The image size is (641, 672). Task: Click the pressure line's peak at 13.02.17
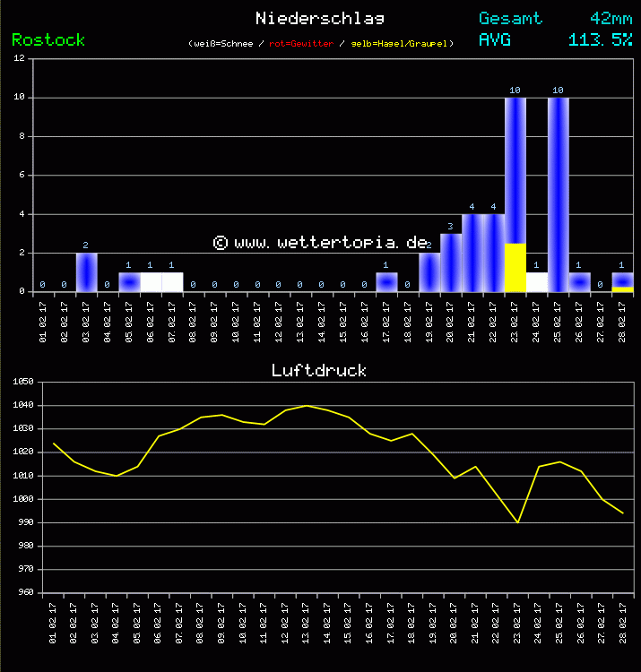pos(306,406)
